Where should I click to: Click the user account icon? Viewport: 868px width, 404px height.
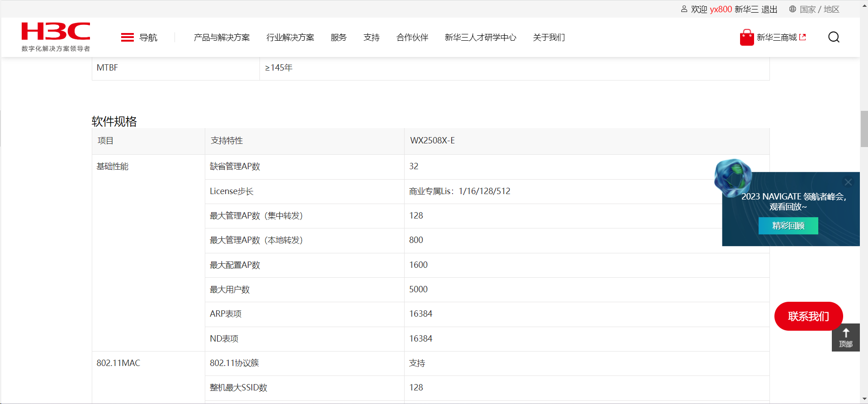[x=684, y=9]
